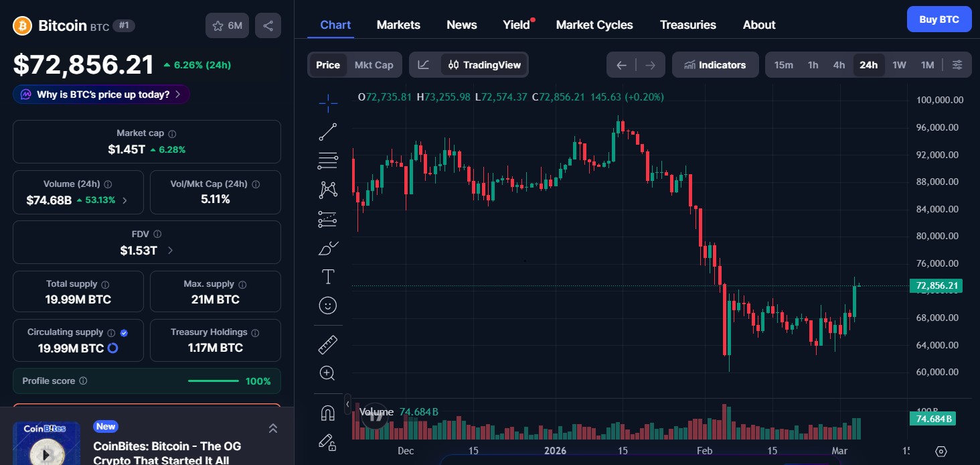
Task: Click the Buy BTC button
Action: pos(938,19)
